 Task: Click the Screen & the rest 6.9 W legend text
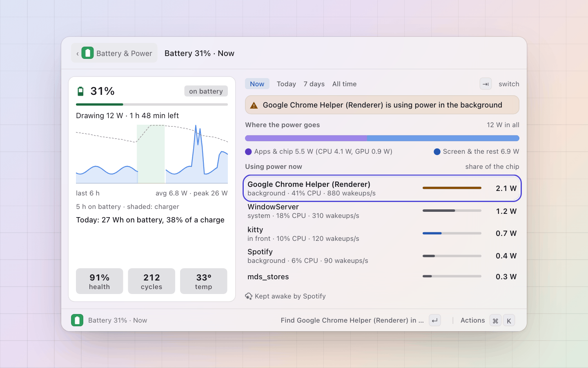pyautogui.click(x=481, y=152)
